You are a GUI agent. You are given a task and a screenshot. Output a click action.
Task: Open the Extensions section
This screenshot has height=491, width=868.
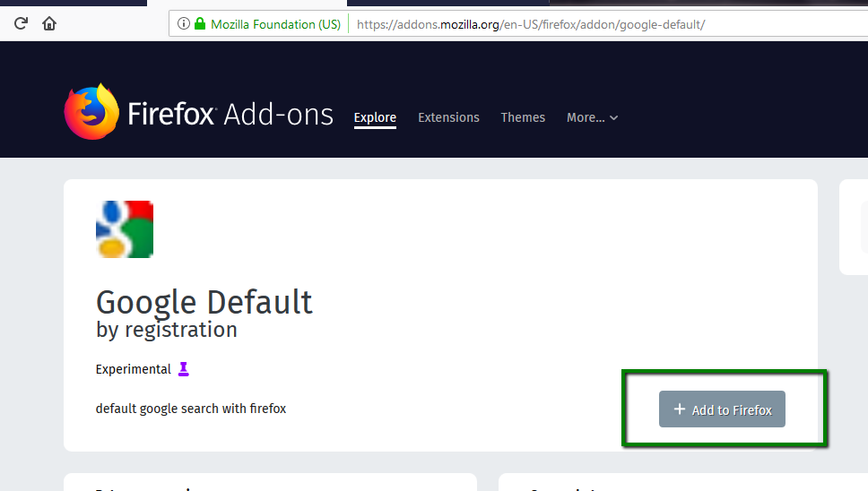[448, 117]
